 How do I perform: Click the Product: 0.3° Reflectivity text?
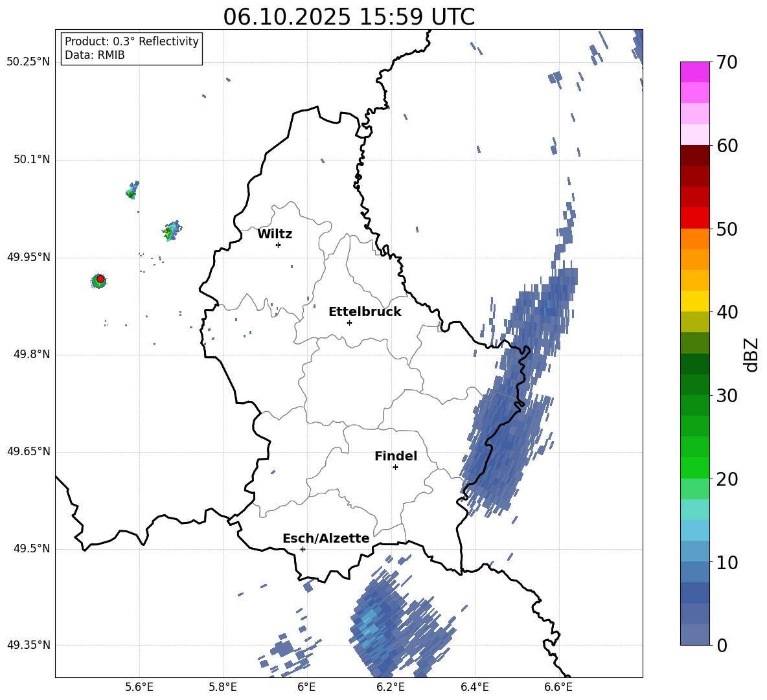click(x=132, y=41)
